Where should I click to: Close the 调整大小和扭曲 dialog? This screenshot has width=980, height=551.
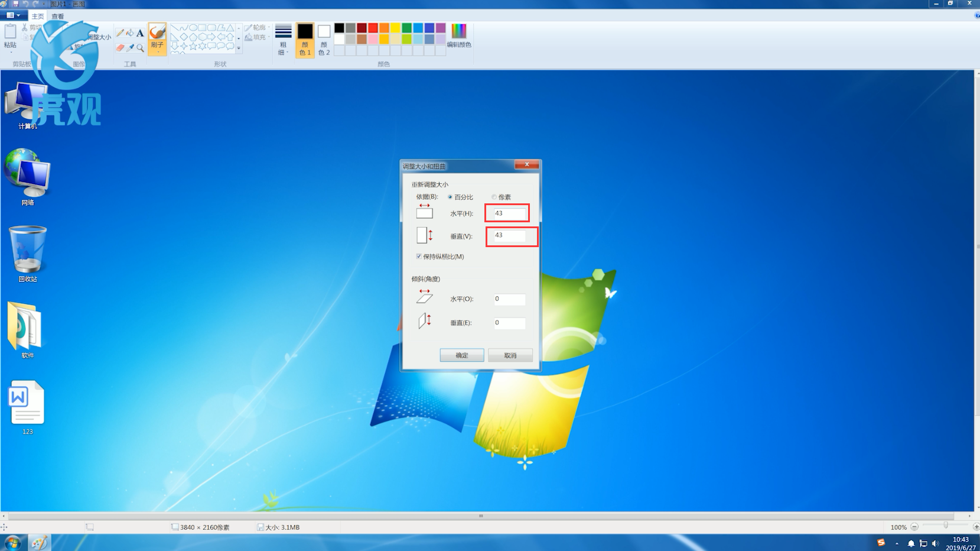click(x=526, y=164)
